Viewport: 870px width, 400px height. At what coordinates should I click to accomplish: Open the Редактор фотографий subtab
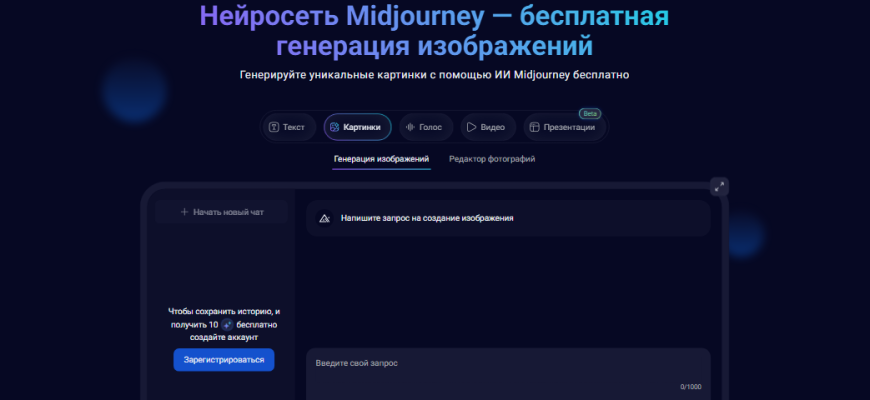tap(492, 159)
